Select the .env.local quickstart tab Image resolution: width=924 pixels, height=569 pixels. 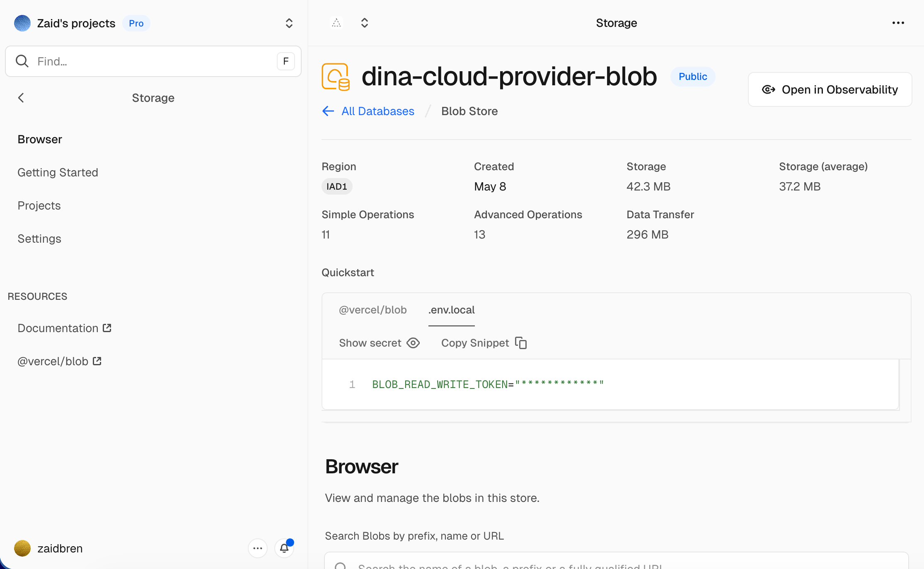(x=452, y=310)
